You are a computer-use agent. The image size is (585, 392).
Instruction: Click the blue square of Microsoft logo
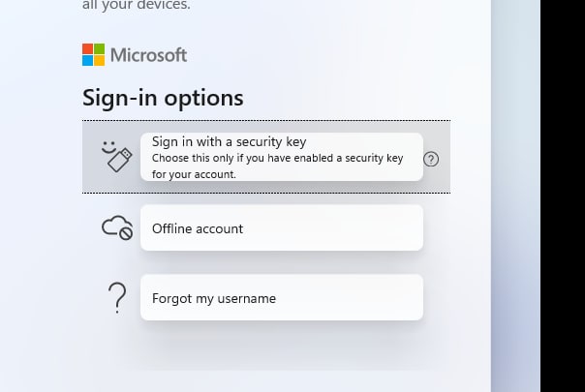(x=88, y=60)
